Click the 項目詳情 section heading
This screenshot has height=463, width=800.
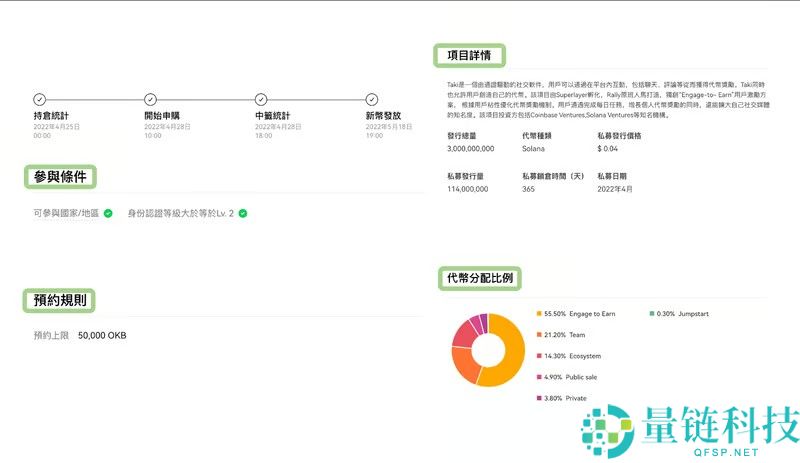click(469, 55)
